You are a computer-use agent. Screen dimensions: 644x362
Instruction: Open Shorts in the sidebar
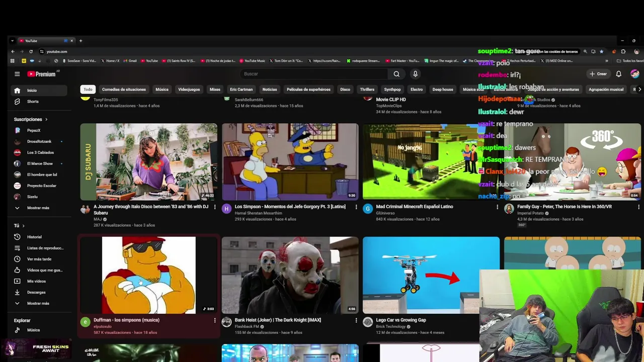(40, 102)
